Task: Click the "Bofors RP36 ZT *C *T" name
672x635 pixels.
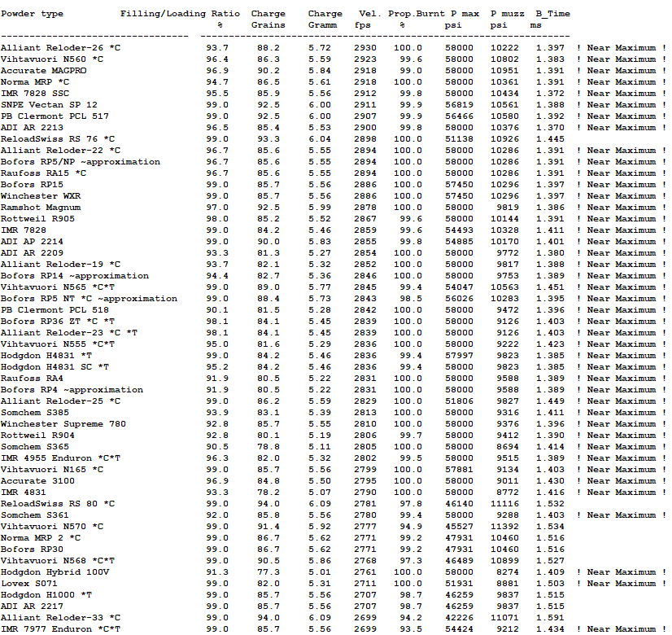Action: pyautogui.click(x=58, y=321)
